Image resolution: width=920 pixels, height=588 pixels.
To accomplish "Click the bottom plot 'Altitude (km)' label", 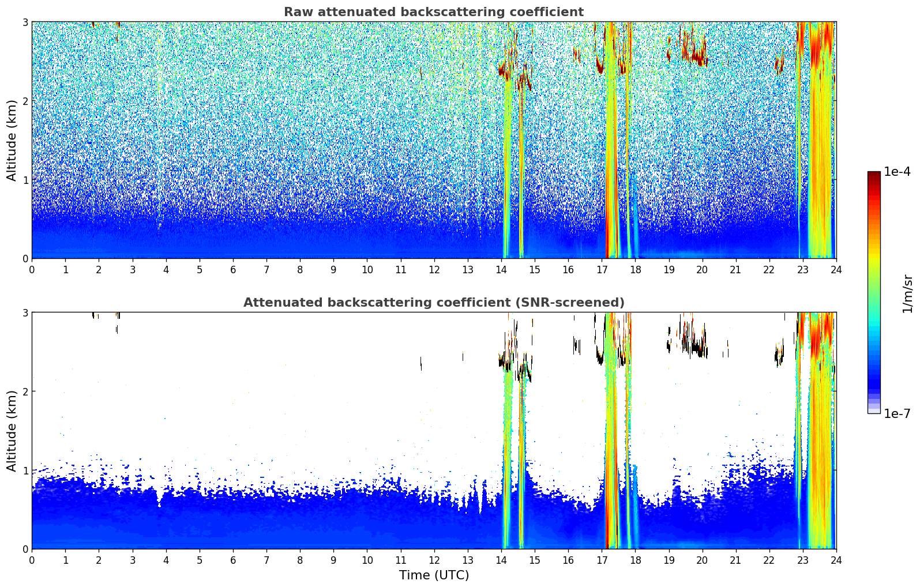I will (x=12, y=431).
